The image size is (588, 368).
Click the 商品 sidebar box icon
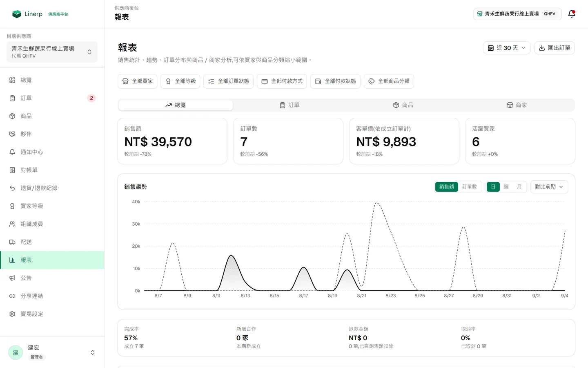point(12,116)
